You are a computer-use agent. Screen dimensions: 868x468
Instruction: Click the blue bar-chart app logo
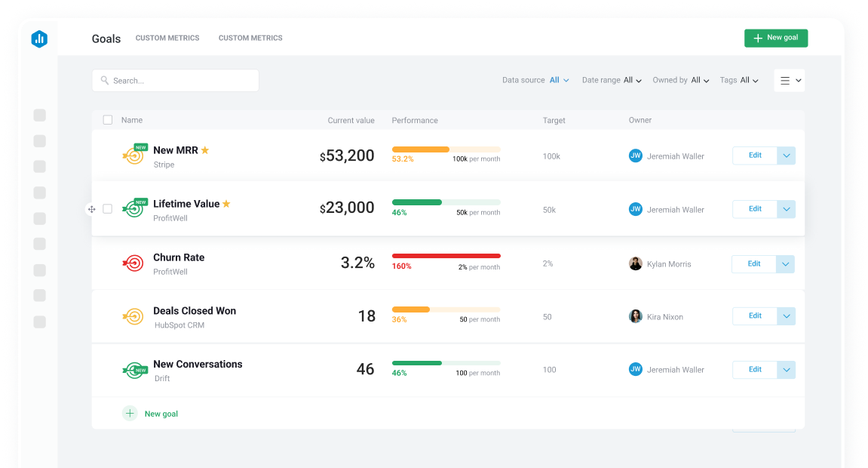click(38, 38)
